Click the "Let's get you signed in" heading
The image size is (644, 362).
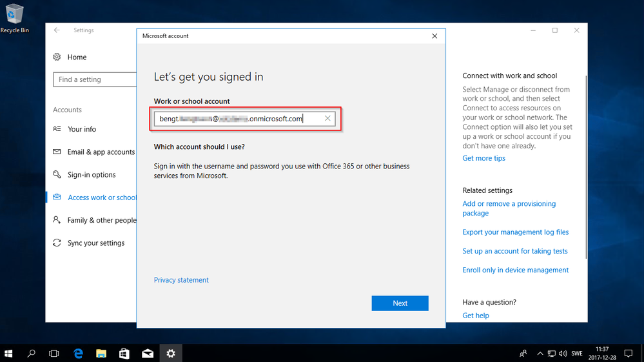208,77
